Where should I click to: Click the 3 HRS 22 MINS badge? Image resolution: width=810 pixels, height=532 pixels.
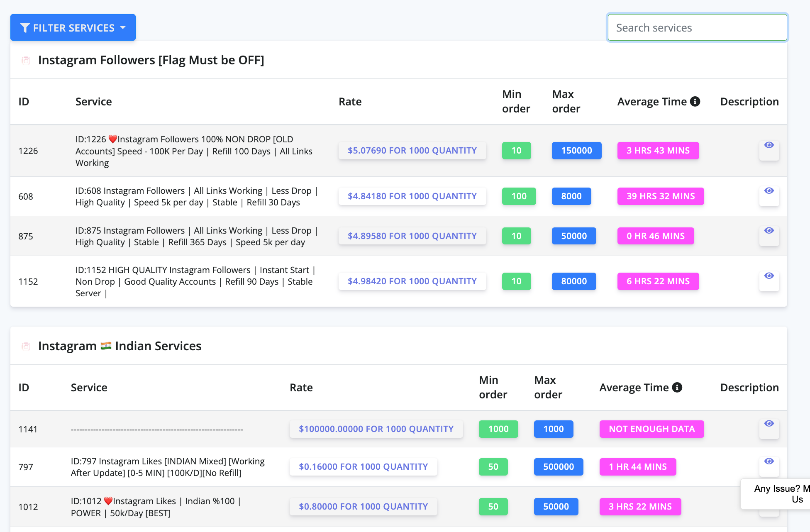coord(640,507)
